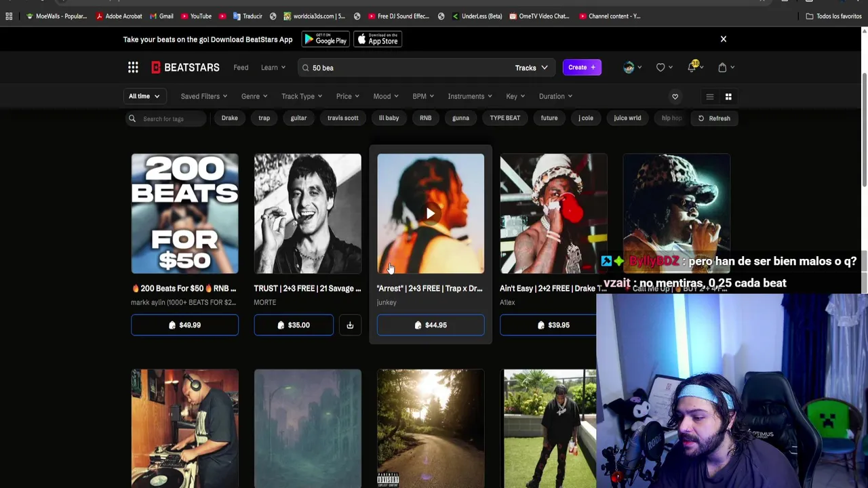Open the All time dropdown
The image size is (868, 488).
point(144,96)
